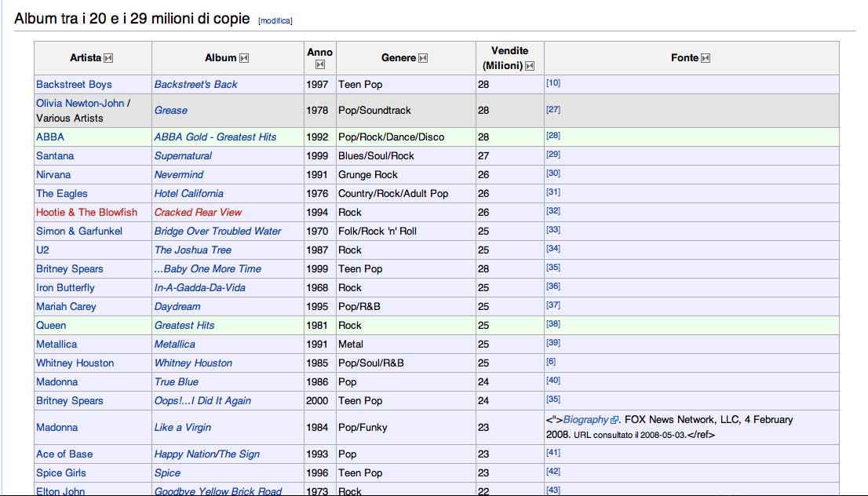Image resolution: width=868 pixels, height=496 pixels.
Task: Open reference [40] for True Blue
Action: tap(553, 380)
